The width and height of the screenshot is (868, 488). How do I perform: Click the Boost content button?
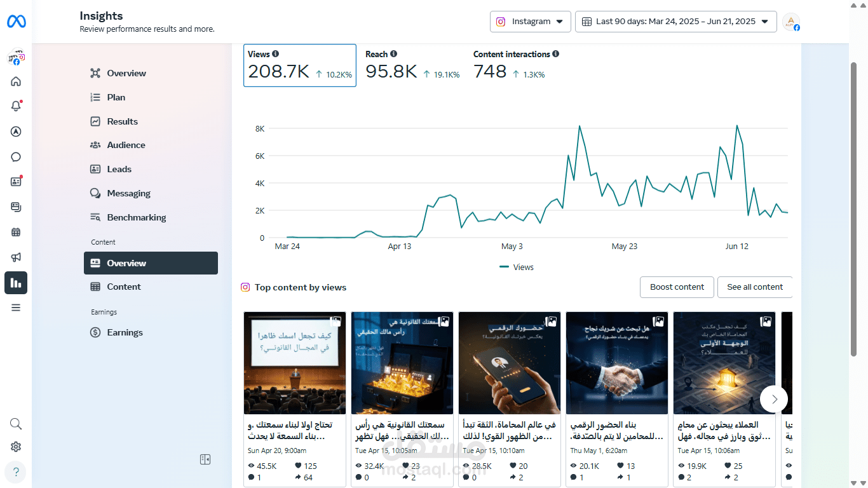coord(677,287)
